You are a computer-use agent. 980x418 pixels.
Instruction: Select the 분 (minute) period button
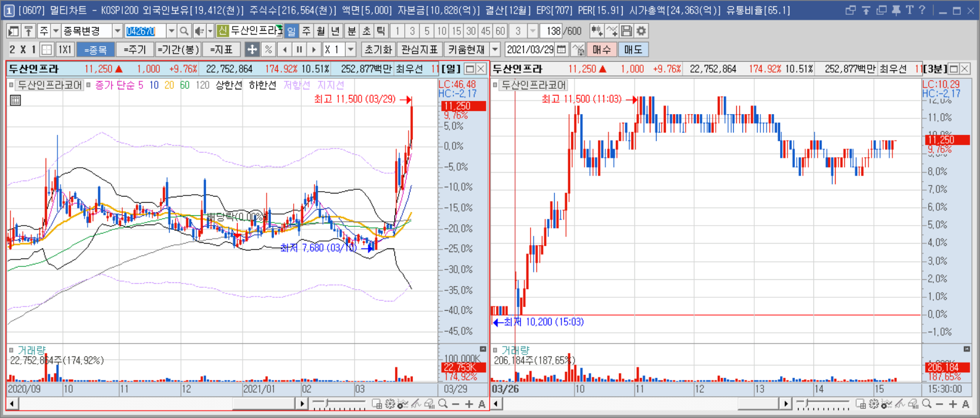tap(352, 31)
